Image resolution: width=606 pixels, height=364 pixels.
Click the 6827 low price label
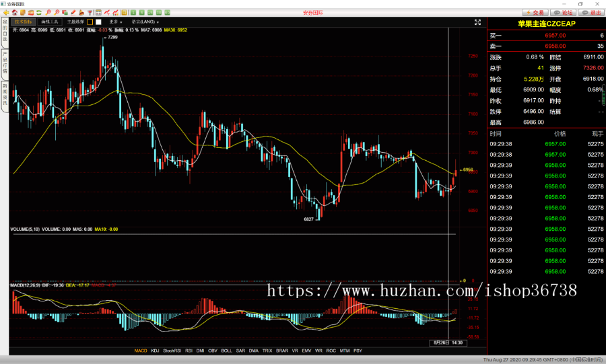pyautogui.click(x=308, y=219)
